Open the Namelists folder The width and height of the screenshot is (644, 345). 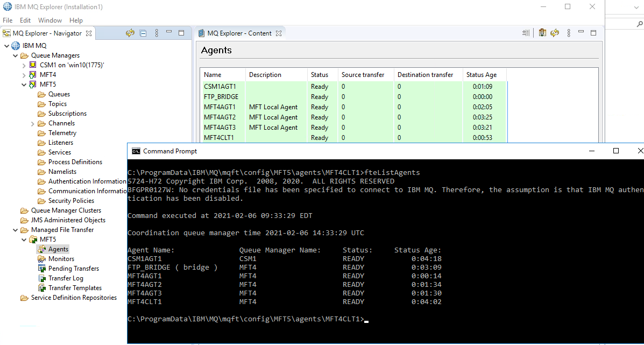click(x=62, y=172)
